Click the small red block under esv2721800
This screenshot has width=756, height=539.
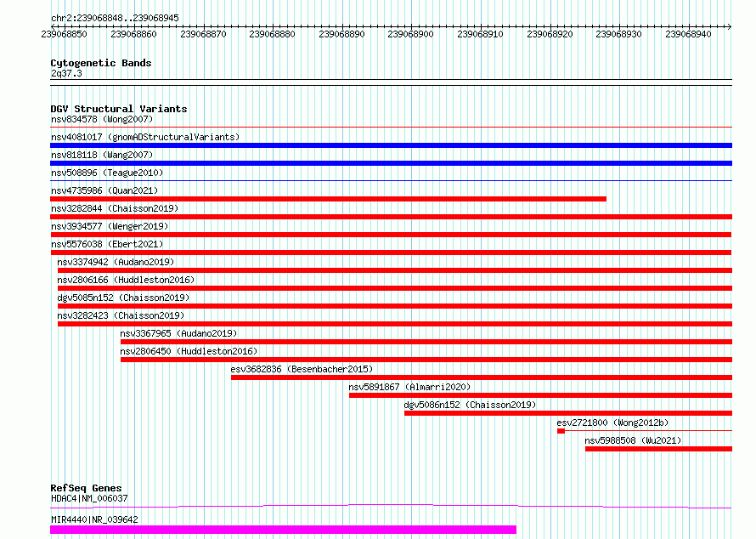pyautogui.click(x=561, y=431)
